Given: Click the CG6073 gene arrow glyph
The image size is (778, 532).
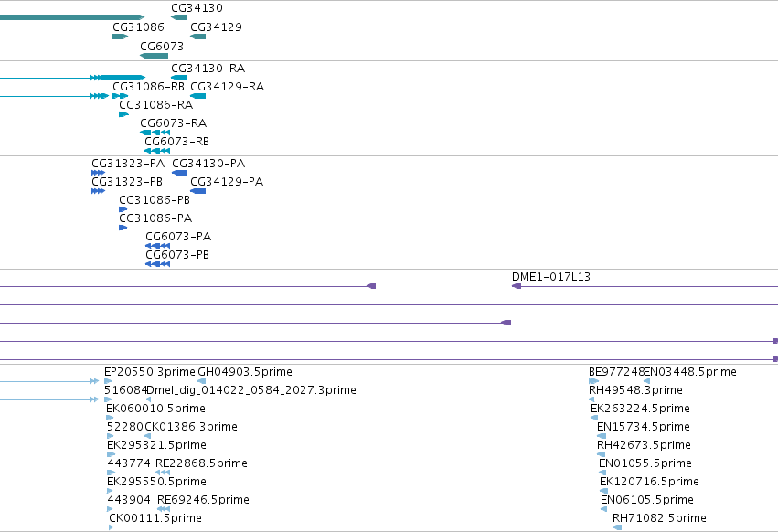Looking at the screenshot, I should click(155, 56).
